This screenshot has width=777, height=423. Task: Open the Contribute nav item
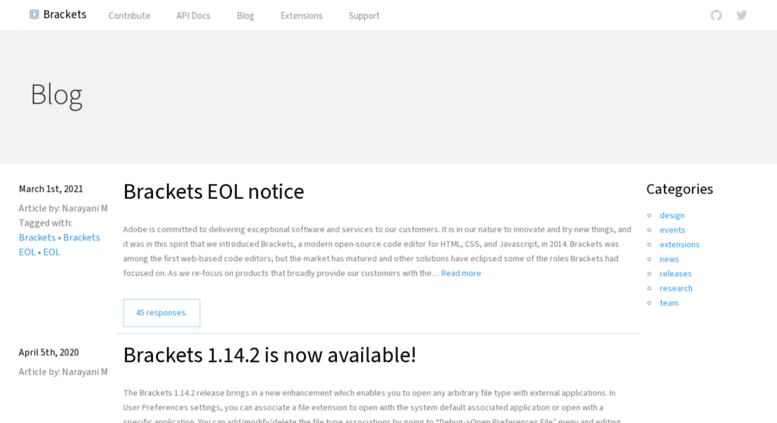[x=129, y=16]
